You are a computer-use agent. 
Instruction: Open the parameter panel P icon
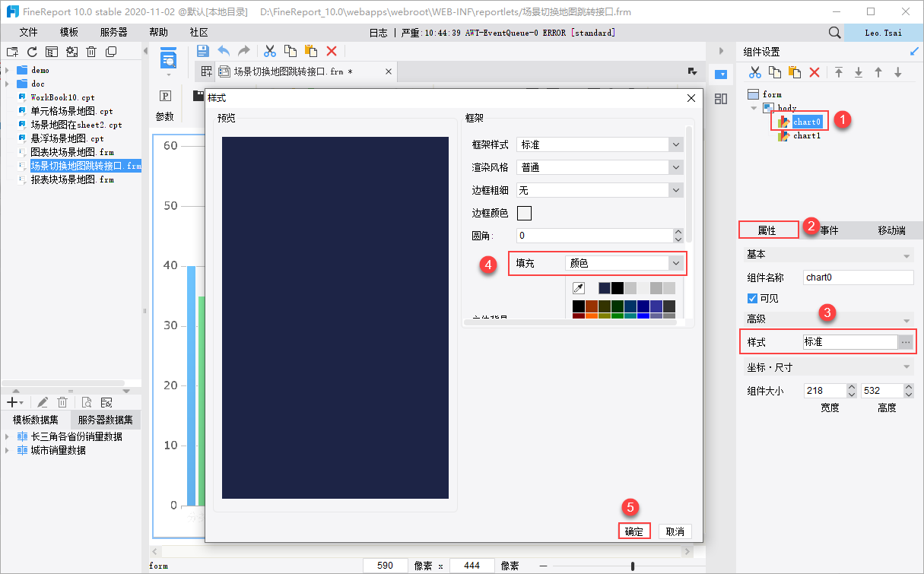pyautogui.click(x=165, y=97)
